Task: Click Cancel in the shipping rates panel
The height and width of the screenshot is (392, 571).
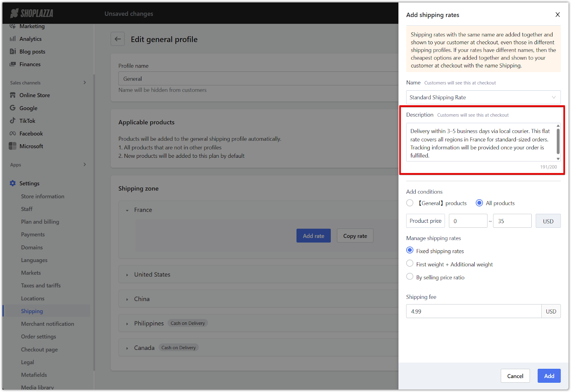Action: (515, 376)
